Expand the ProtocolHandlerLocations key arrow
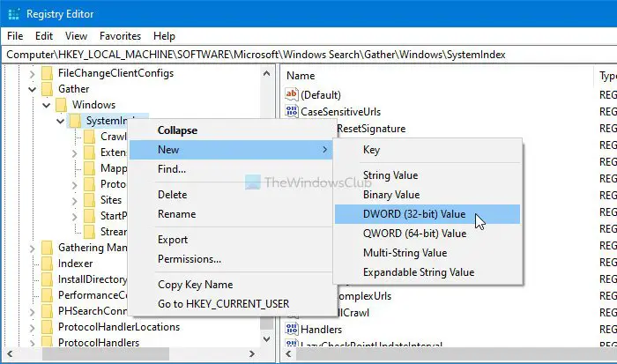Viewport: 617px width, 364px height. (33, 327)
